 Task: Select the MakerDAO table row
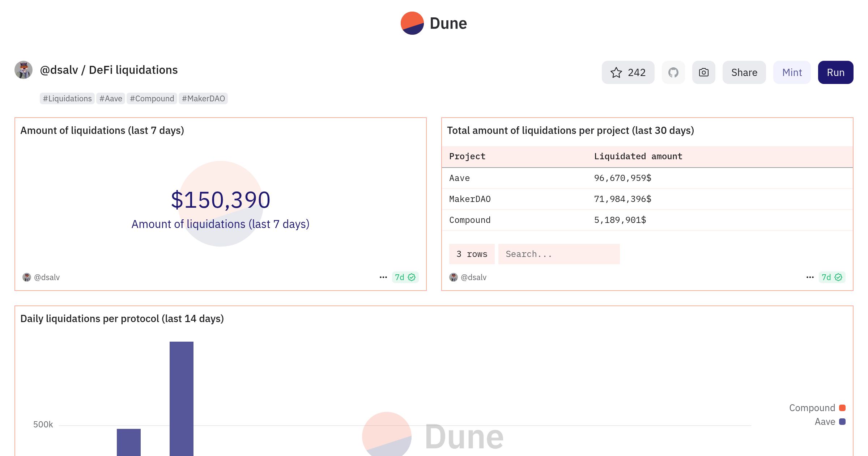[647, 199]
